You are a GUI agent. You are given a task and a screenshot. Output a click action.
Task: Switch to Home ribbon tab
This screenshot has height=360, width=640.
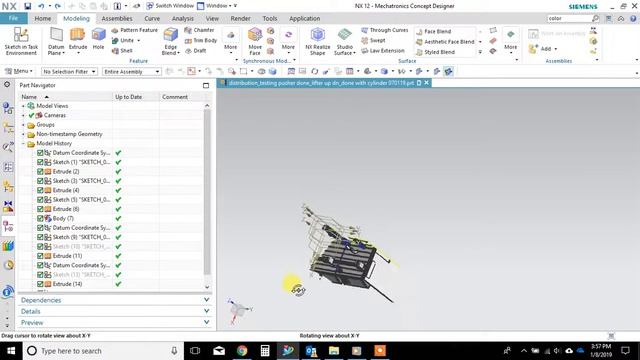(42, 18)
